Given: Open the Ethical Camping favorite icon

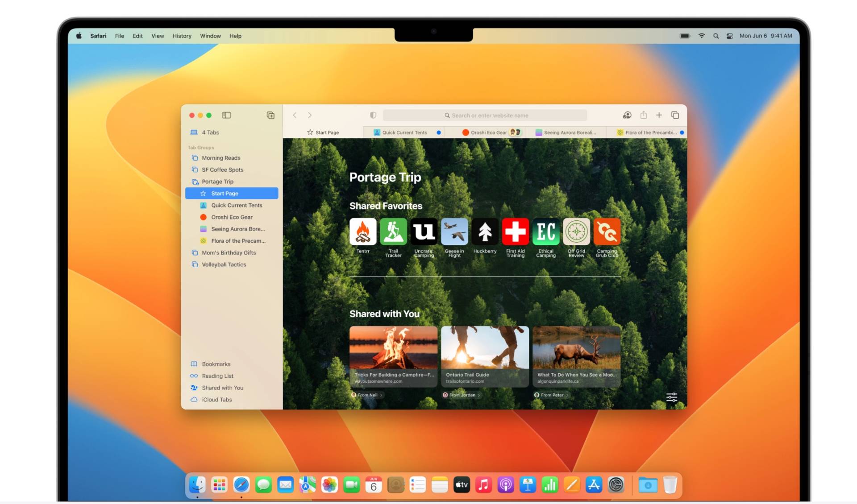Looking at the screenshot, I should coord(546,231).
